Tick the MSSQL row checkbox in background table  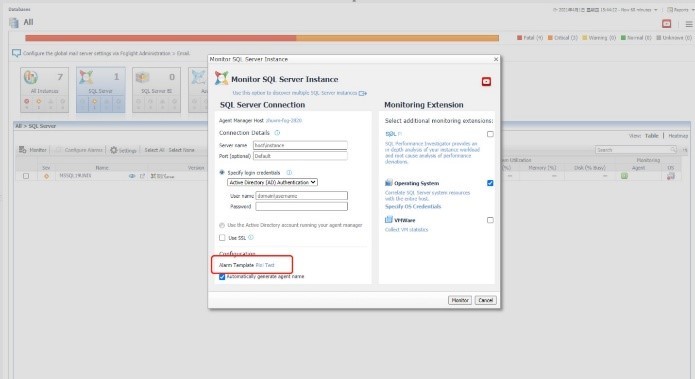[26, 176]
